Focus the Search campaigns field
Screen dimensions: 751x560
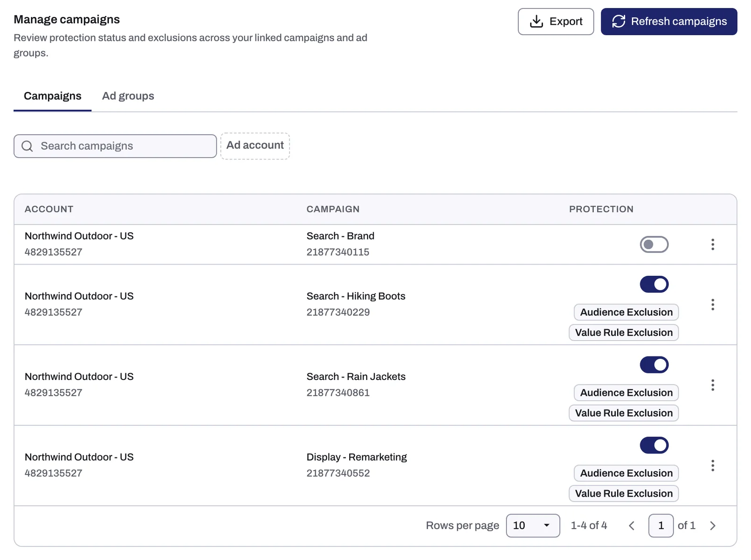115,146
